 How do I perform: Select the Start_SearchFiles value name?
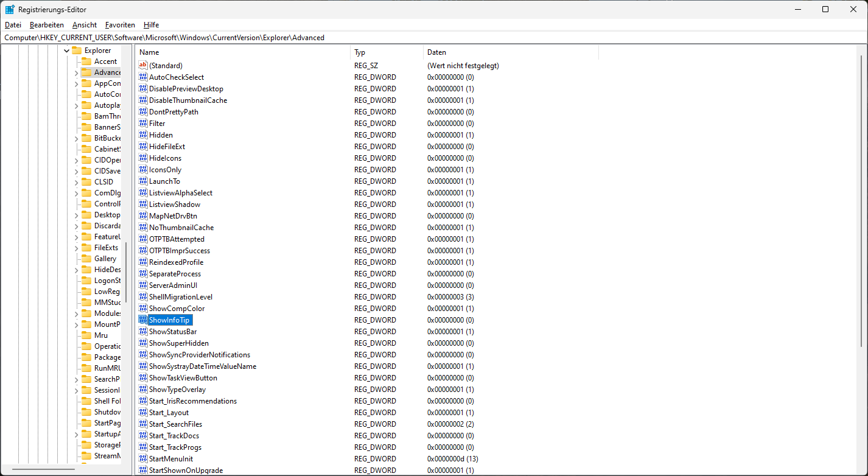point(175,424)
